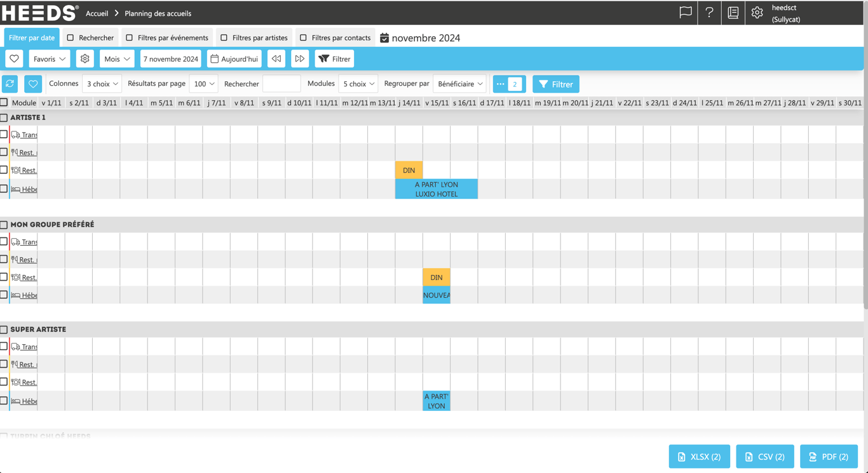The image size is (868, 473).
Task: Click the fork-knife icon in ARTISTE 1
Action: 15,152
